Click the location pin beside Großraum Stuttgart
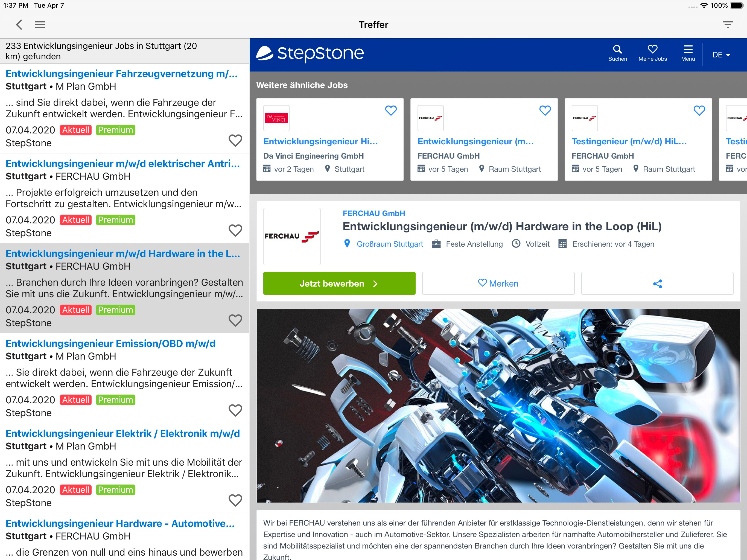The image size is (747, 560). 347,244
